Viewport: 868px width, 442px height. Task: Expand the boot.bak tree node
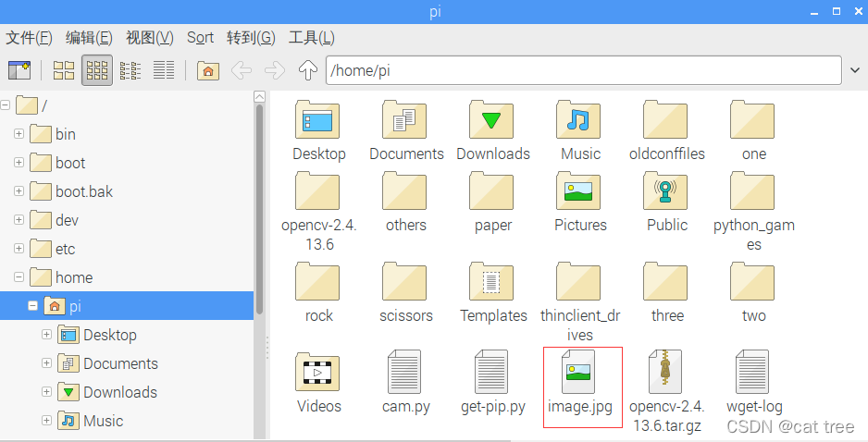point(19,190)
